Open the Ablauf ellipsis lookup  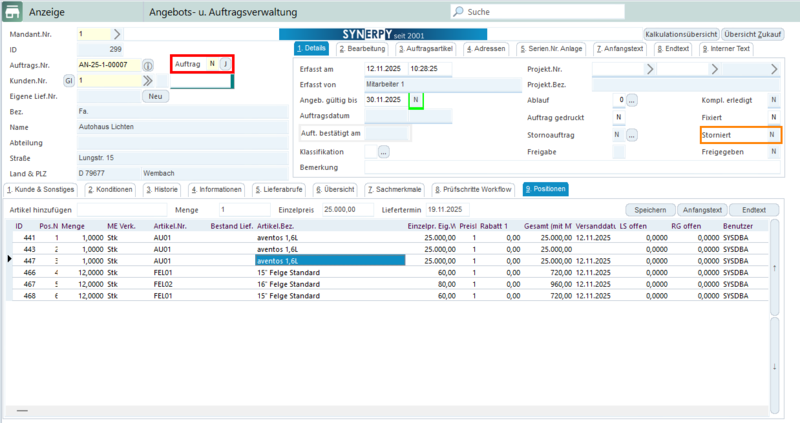click(x=632, y=100)
